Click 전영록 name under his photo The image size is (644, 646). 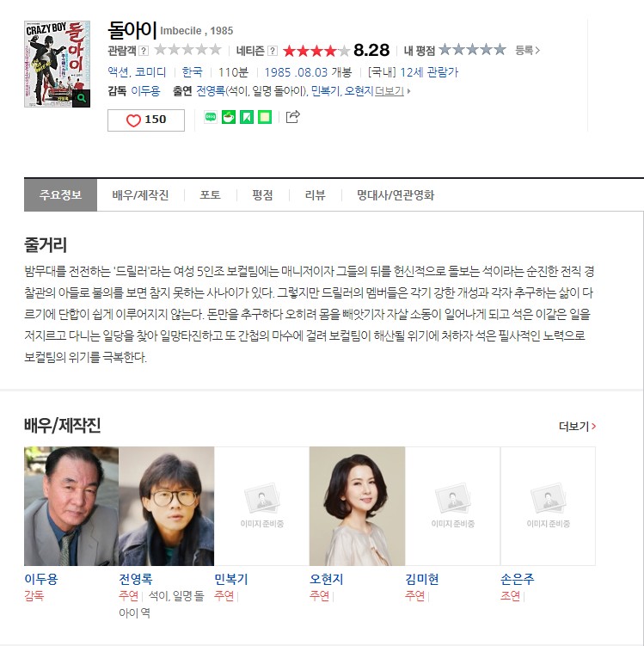[x=136, y=579]
